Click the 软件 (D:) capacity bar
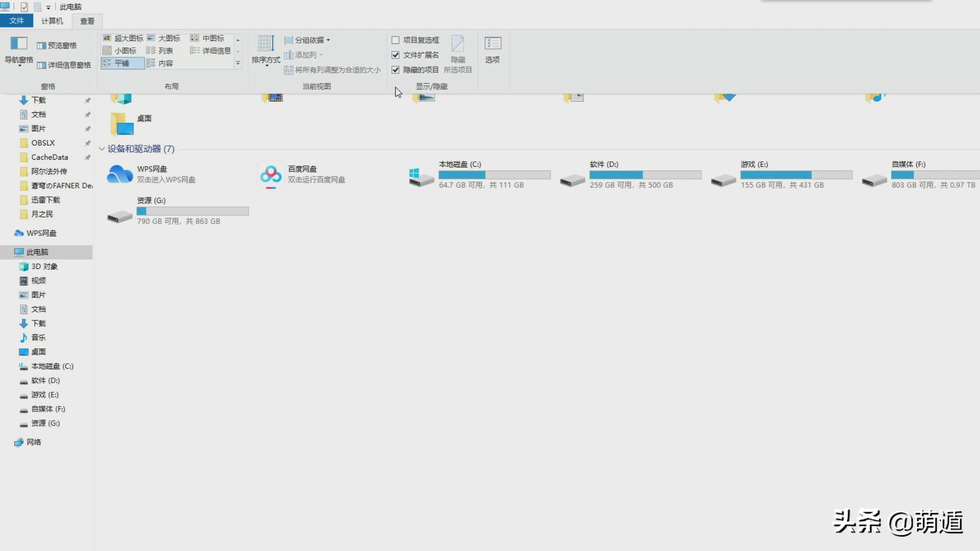Viewport: 980px width, 551px height. tap(645, 175)
